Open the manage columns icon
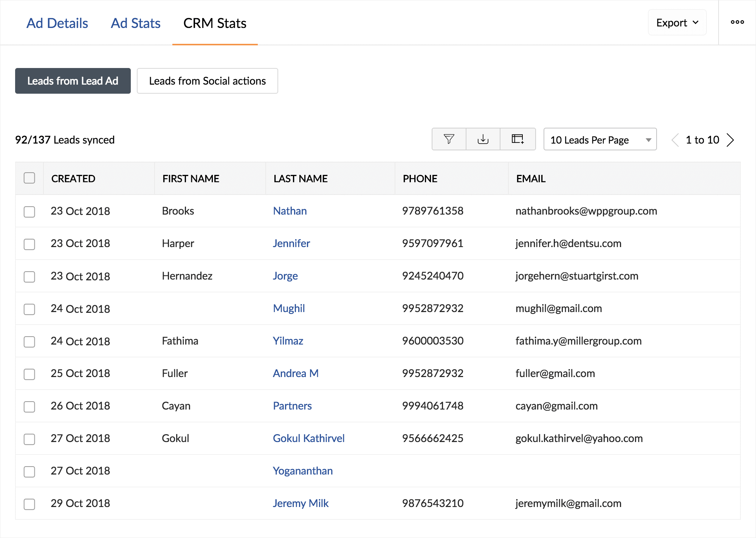This screenshot has height=538, width=756. coord(517,139)
